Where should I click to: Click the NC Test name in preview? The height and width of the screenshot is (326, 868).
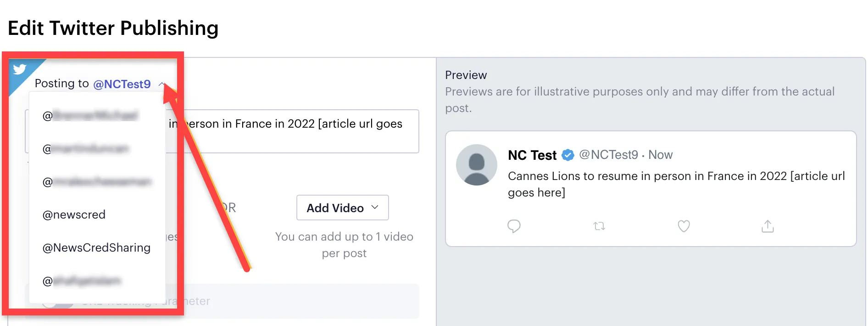point(532,155)
